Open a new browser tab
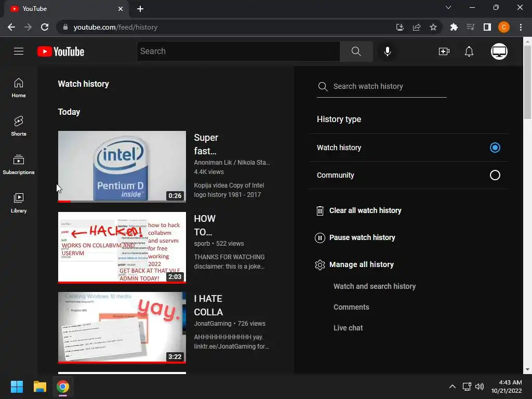Viewport: 532px width, 399px height. click(140, 9)
